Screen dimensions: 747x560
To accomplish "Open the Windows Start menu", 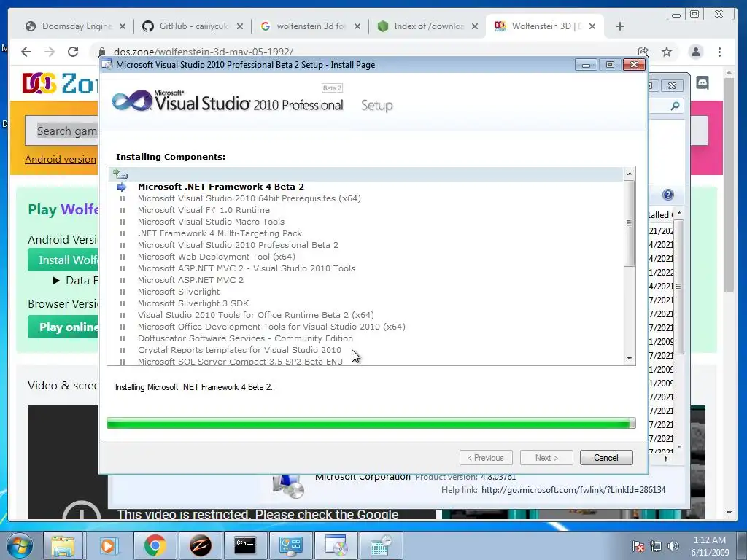I will coord(20,545).
